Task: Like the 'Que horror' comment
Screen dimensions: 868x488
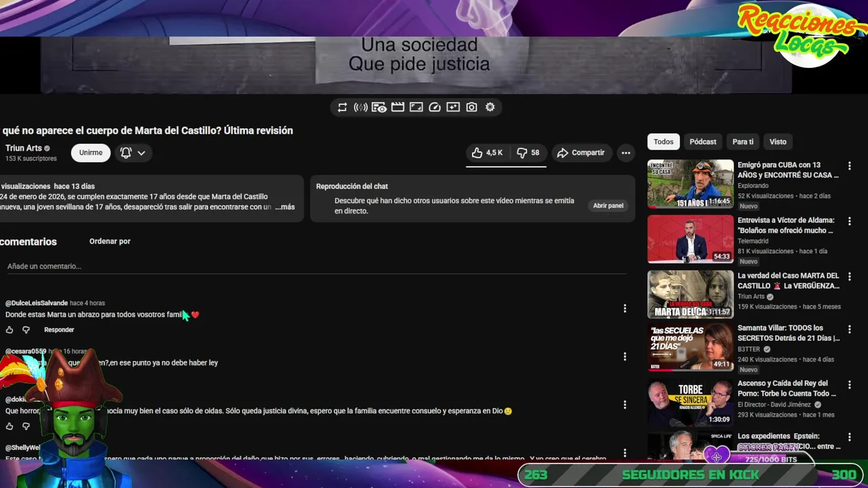Action: point(9,426)
